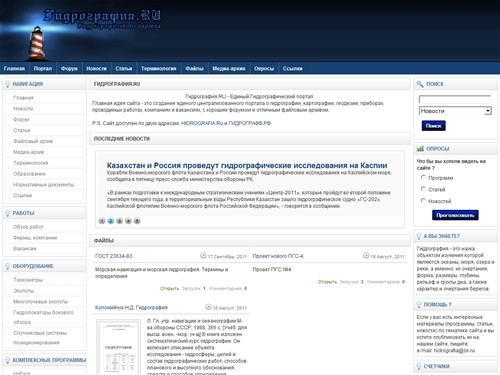This screenshot has height=375, width=500.
Task: Click the lightbulb icon beside РАБОТЫ
Action: point(8,213)
